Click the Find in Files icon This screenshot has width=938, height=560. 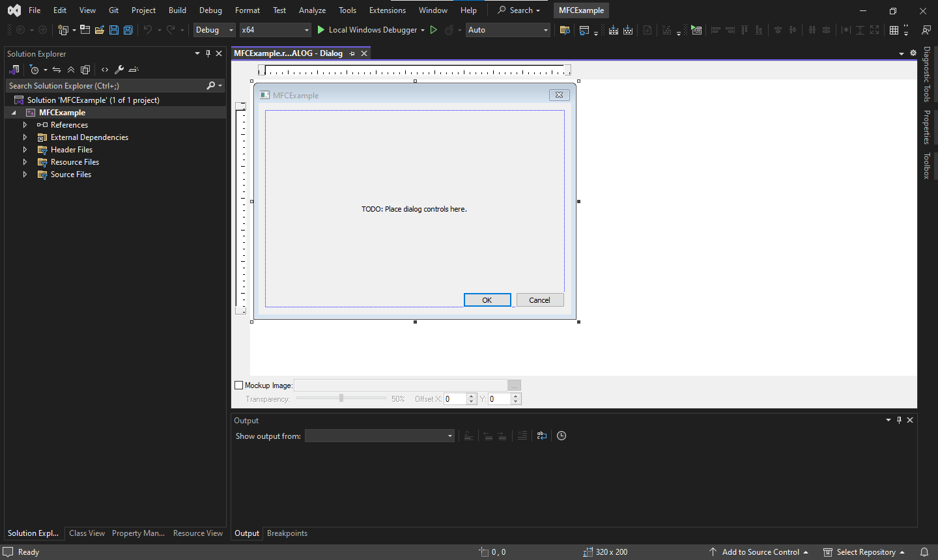click(565, 30)
